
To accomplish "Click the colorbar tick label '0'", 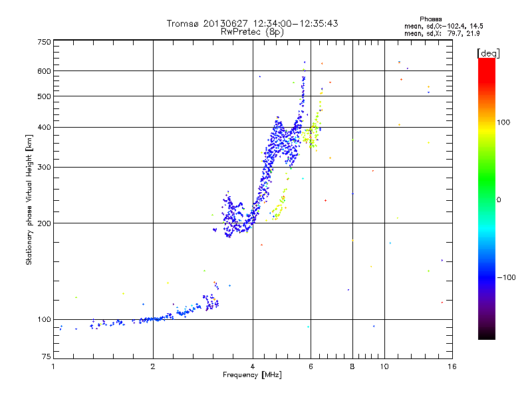I will (499, 200).
